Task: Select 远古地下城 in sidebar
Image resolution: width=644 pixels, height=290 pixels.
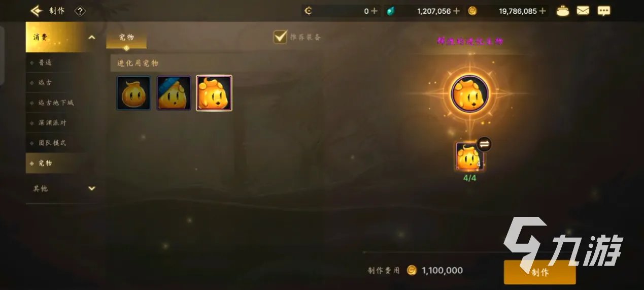Action: pyautogui.click(x=56, y=103)
